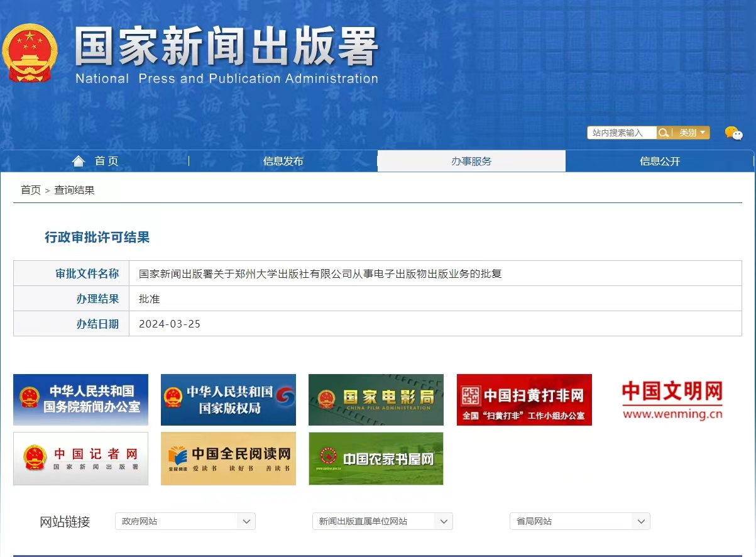The height and width of the screenshot is (557, 756).
Task: Expand the 类别 search category dropdown
Action: [x=692, y=133]
